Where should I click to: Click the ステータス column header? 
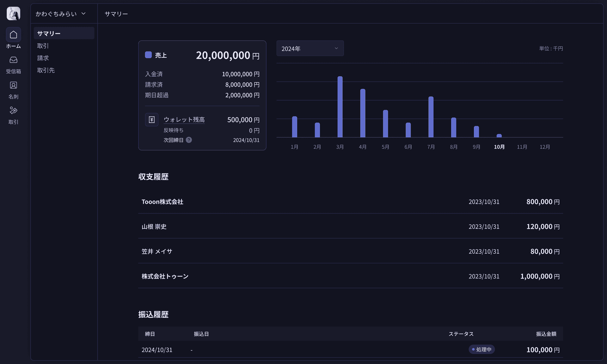click(x=461, y=334)
